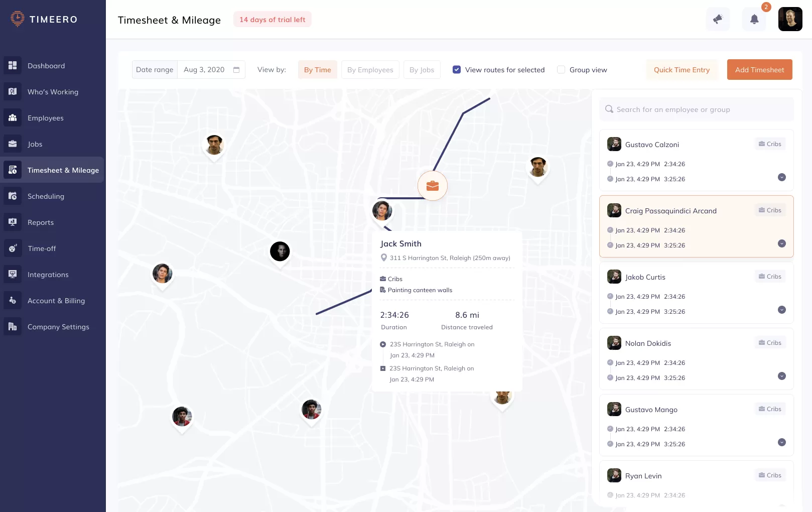The image size is (812, 512).
Task: Expand Nolan Dokidis's timesheet entry
Action: point(781,376)
